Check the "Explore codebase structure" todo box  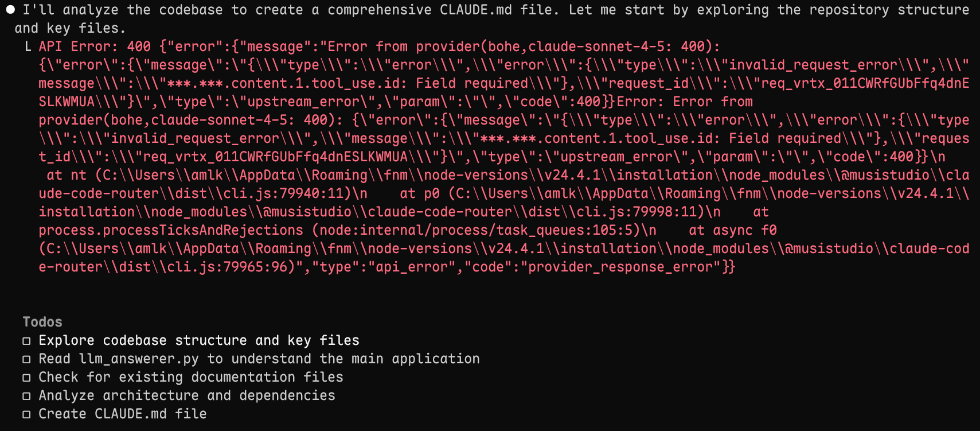point(26,341)
